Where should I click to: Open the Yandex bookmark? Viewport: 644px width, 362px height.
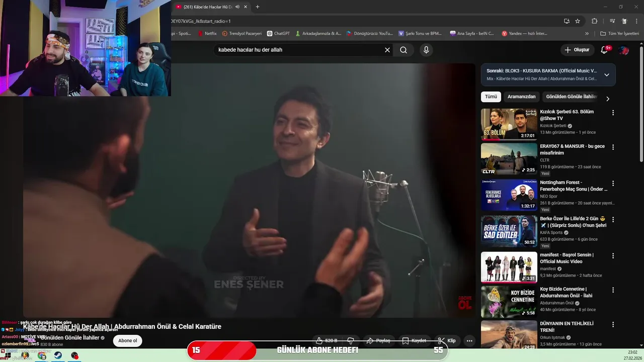[x=524, y=34]
